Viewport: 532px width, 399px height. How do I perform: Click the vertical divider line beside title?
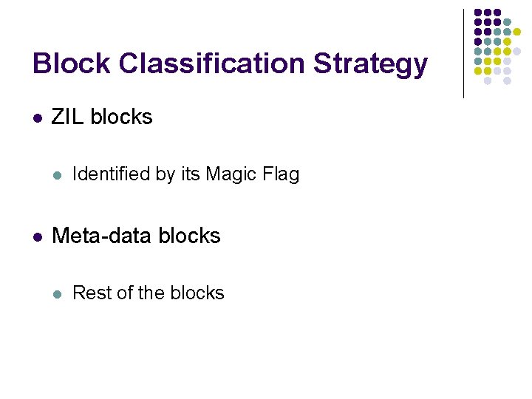click(x=463, y=54)
